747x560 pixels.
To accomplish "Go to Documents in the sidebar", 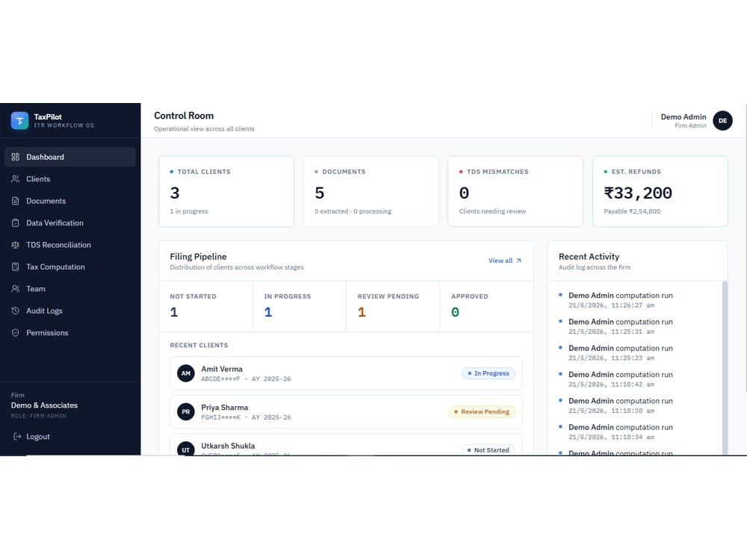I will [x=70, y=200].
